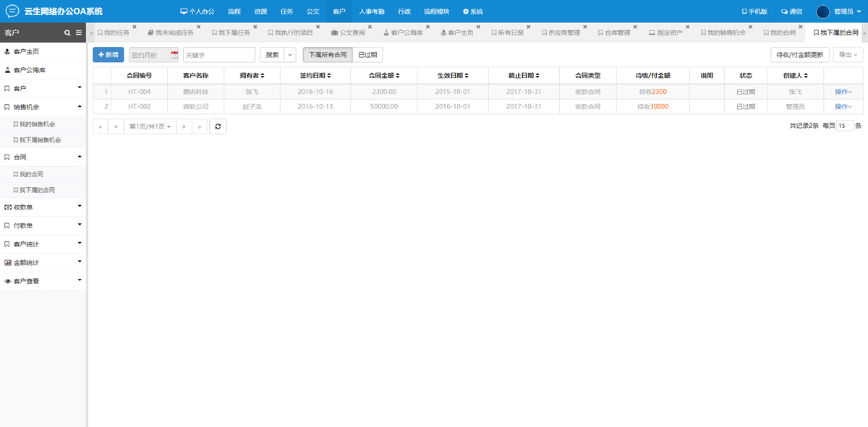The width and height of the screenshot is (868, 427).
Task: Open the 人事考勤 top menu
Action: pos(372,12)
